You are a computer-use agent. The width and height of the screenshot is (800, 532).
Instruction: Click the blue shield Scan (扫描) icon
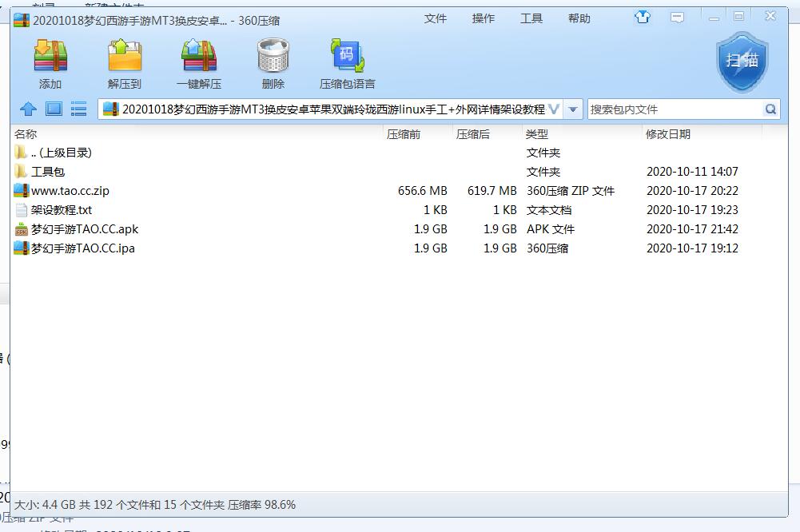tap(742, 62)
